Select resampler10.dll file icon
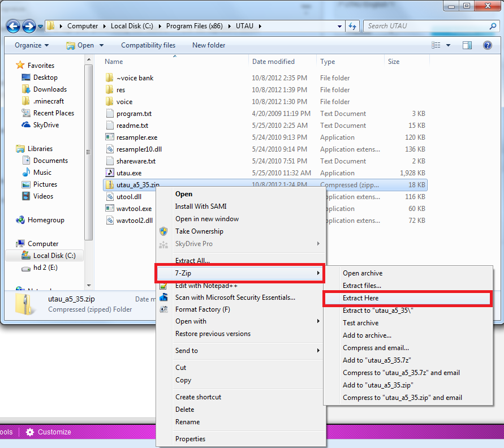 110,149
